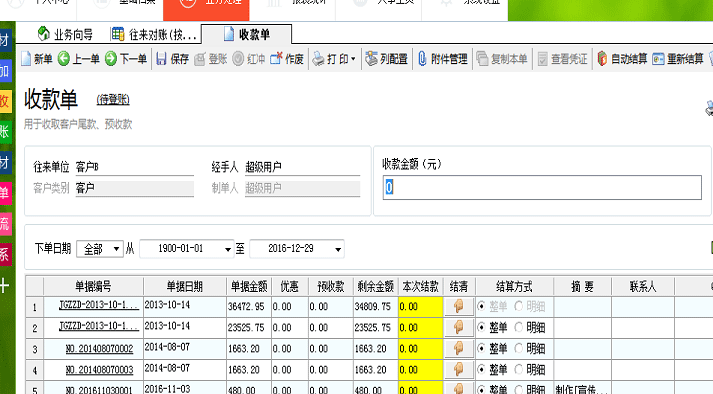Image resolution: width=713 pixels, height=394 pixels.
Task: Click settle hand icon for row 5
Action: click(x=459, y=388)
